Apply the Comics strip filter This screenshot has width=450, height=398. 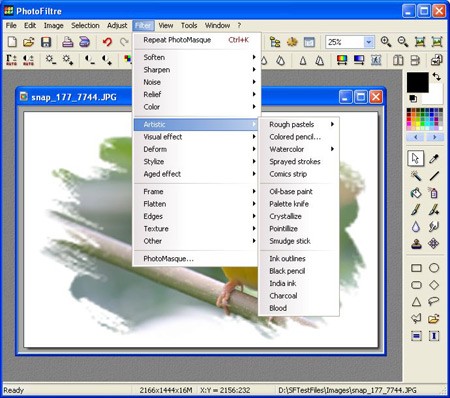pyautogui.click(x=299, y=174)
